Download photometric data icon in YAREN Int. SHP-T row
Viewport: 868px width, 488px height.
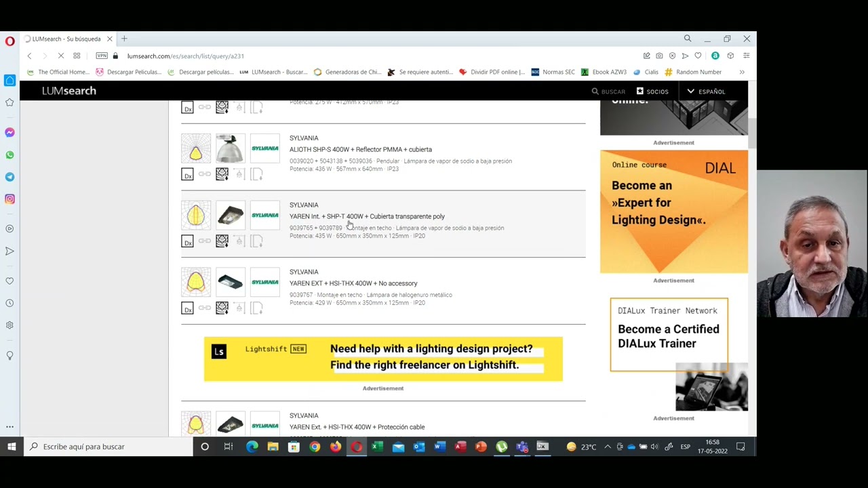pyautogui.click(x=222, y=241)
